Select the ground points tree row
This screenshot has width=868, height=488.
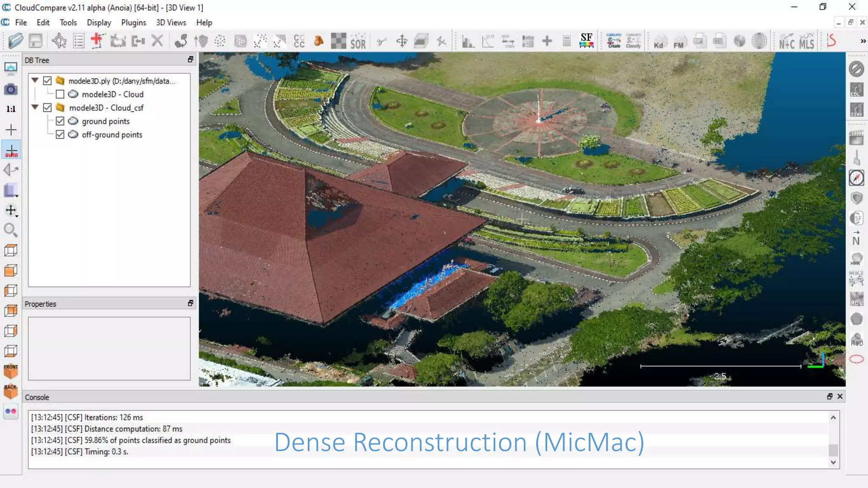(106, 121)
